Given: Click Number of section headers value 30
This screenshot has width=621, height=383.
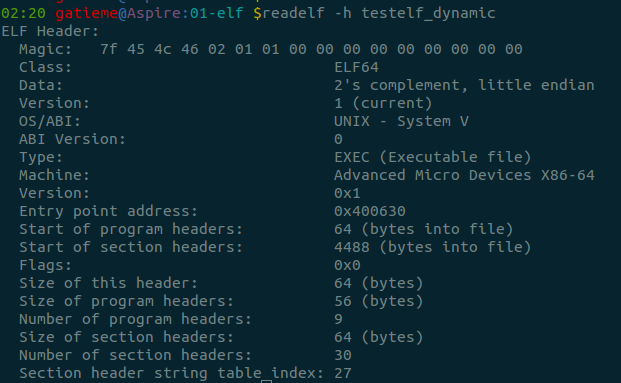Looking at the screenshot, I should (343, 355).
